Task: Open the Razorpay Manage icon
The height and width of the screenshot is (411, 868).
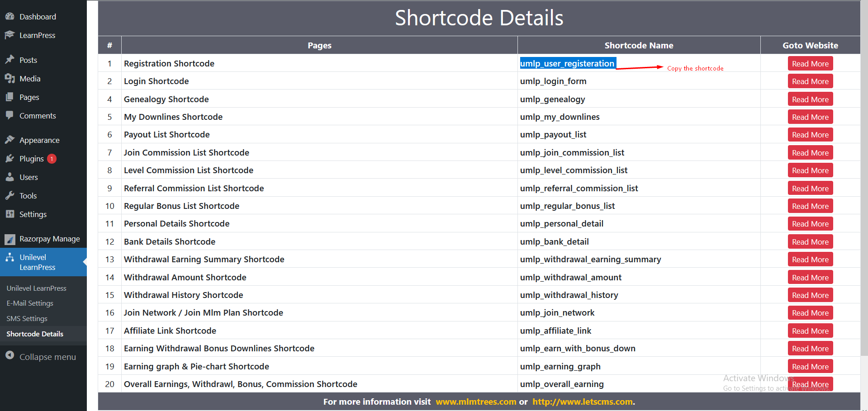Action: coord(10,239)
